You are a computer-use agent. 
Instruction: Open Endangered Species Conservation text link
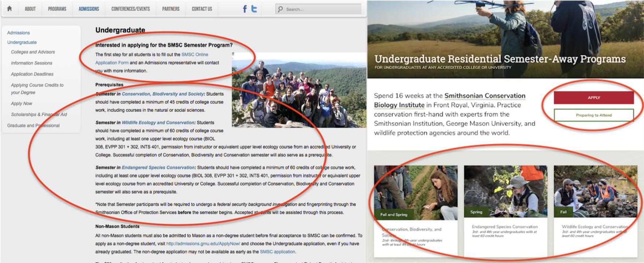(158, 167)
